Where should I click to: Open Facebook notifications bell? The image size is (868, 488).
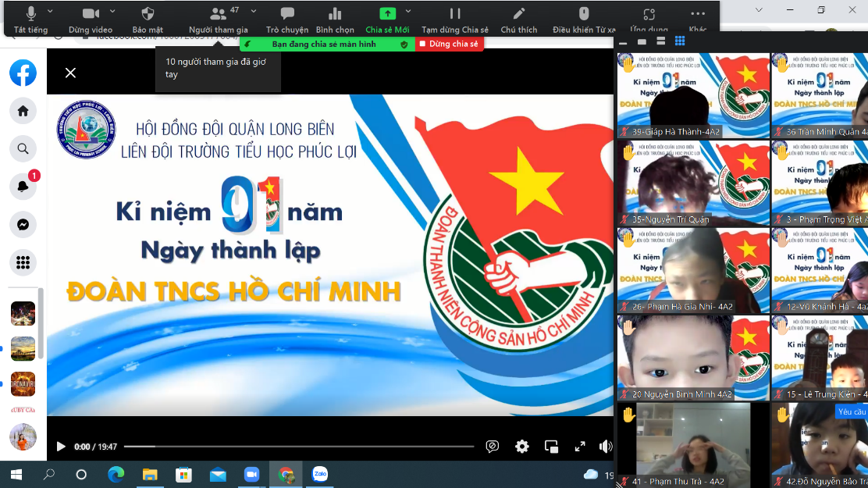pos(23,187)
